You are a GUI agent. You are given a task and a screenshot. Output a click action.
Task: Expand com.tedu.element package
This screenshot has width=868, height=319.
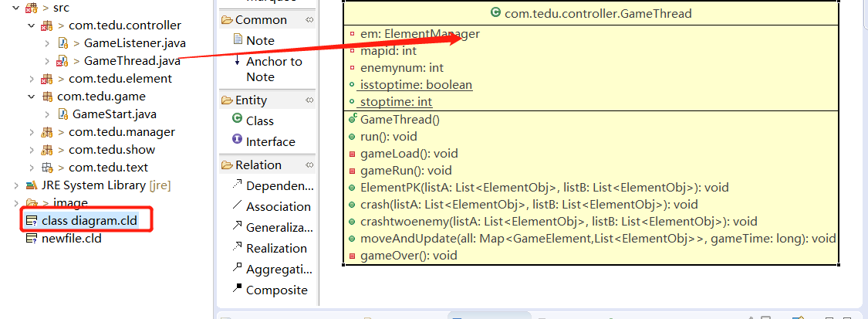[x=32, y=79]
